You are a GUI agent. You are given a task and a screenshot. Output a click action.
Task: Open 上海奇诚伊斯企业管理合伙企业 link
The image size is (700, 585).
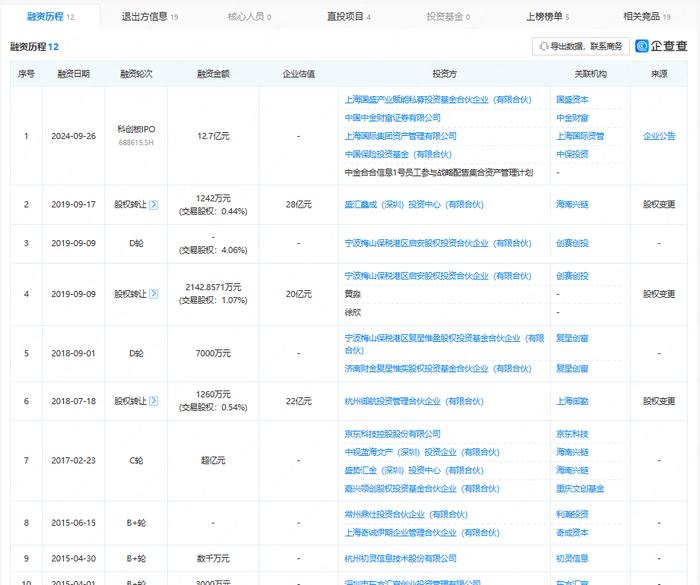pyautogui.click(x=422, y=533)
